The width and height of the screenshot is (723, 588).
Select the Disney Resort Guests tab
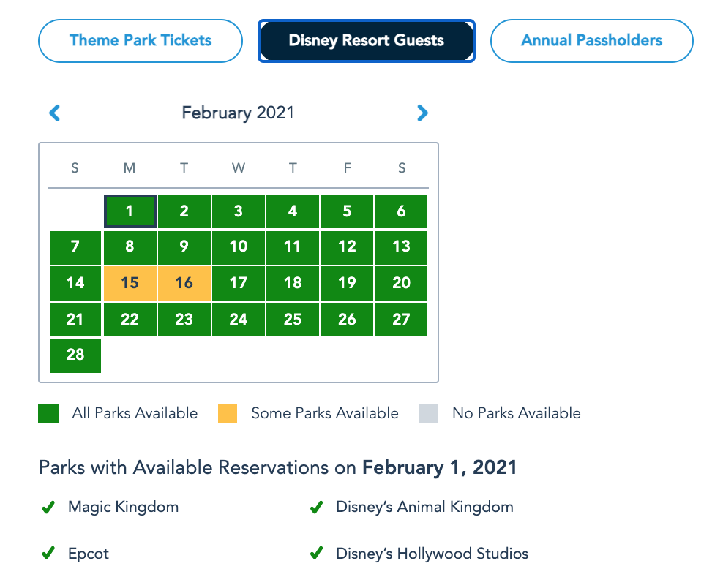coord(367,41)
